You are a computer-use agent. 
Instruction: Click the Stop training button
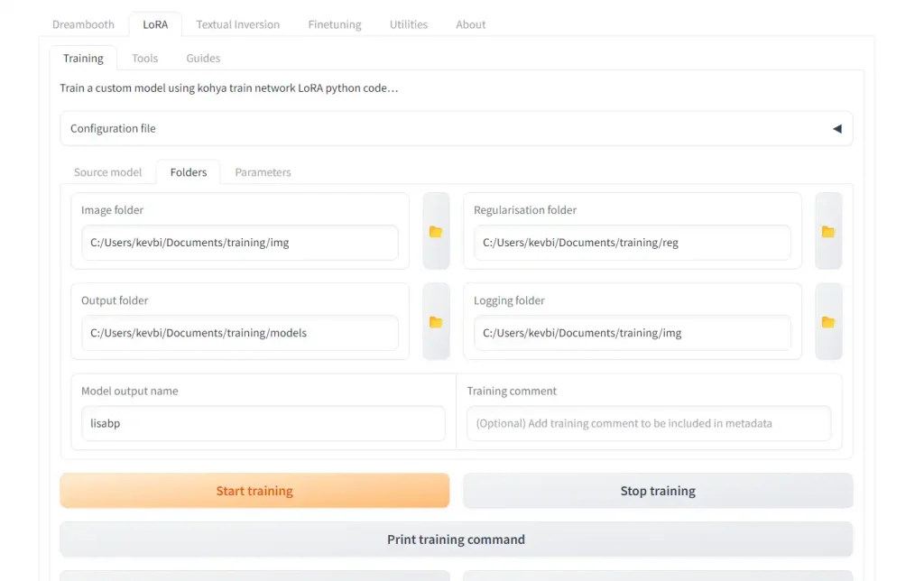pyautogui.click(x=657, y=491)
